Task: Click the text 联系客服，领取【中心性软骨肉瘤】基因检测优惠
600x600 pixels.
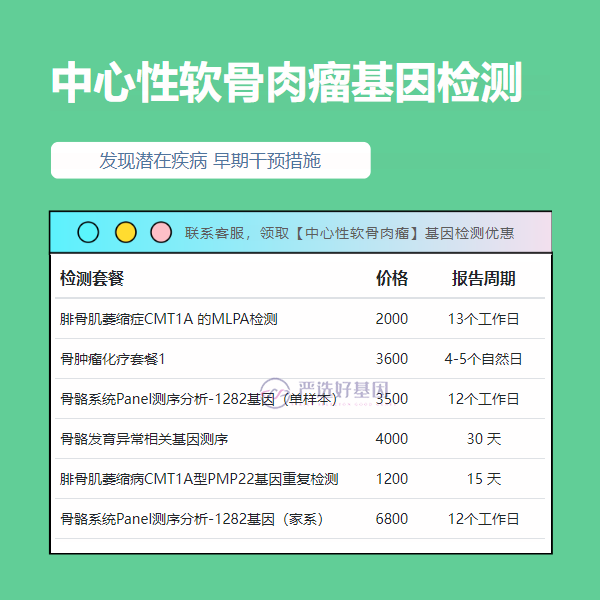Action: click(x=349, y=233)
